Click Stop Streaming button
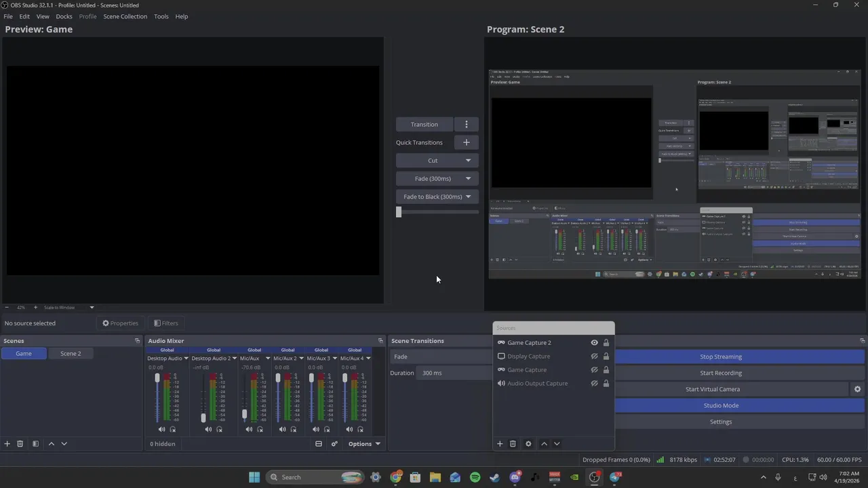 point(720,357)
